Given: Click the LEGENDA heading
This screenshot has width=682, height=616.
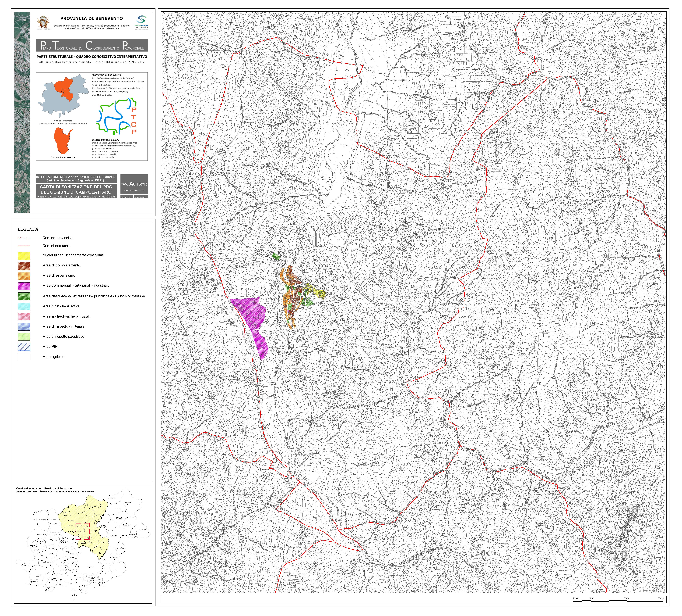Looking at the screenshot, I should point(28,229).
